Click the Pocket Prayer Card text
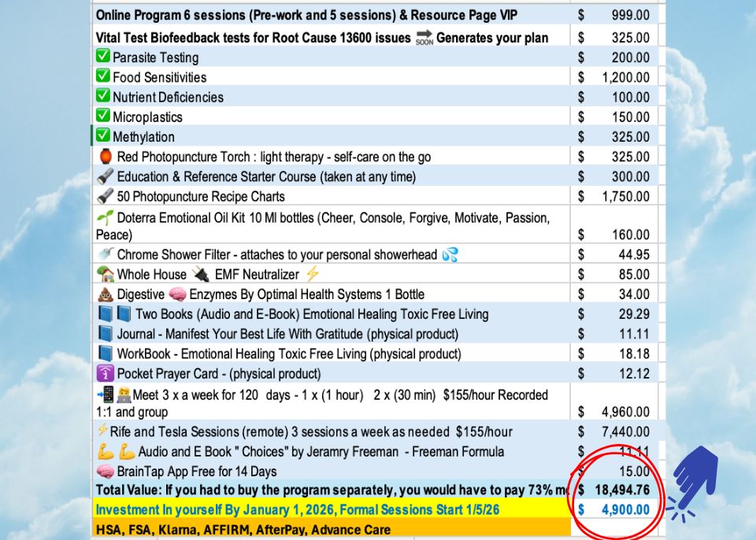The width and height of the screenshot is (756, 540). point(219,374)
